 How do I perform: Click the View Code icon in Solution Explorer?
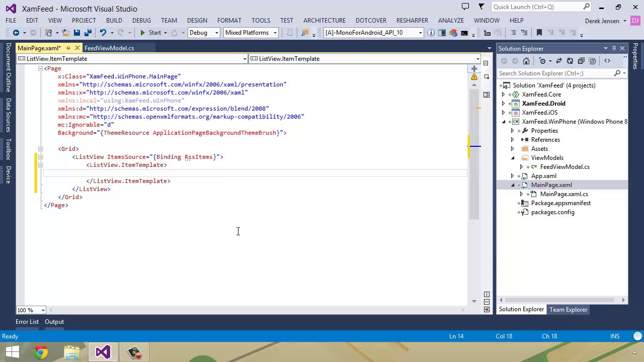(607, 61)
